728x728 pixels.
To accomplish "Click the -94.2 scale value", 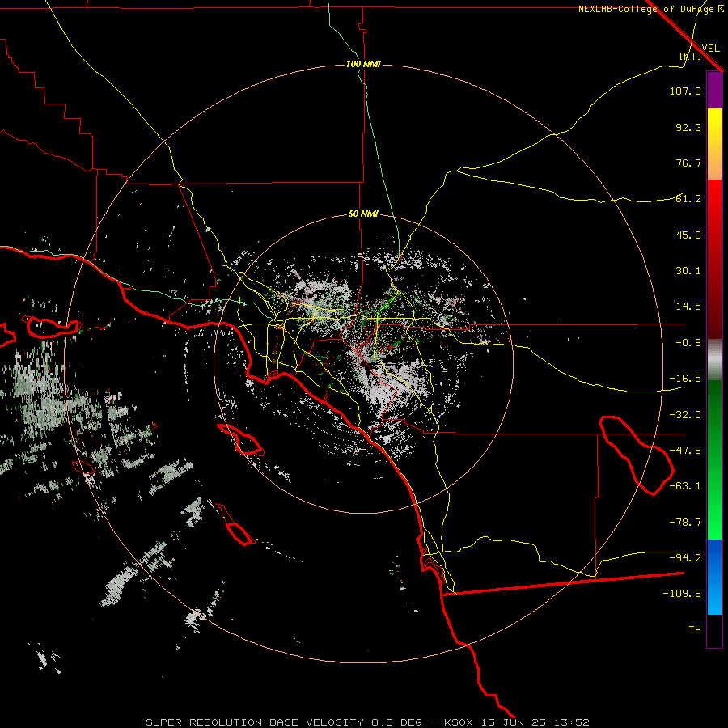I will (685, 558).
